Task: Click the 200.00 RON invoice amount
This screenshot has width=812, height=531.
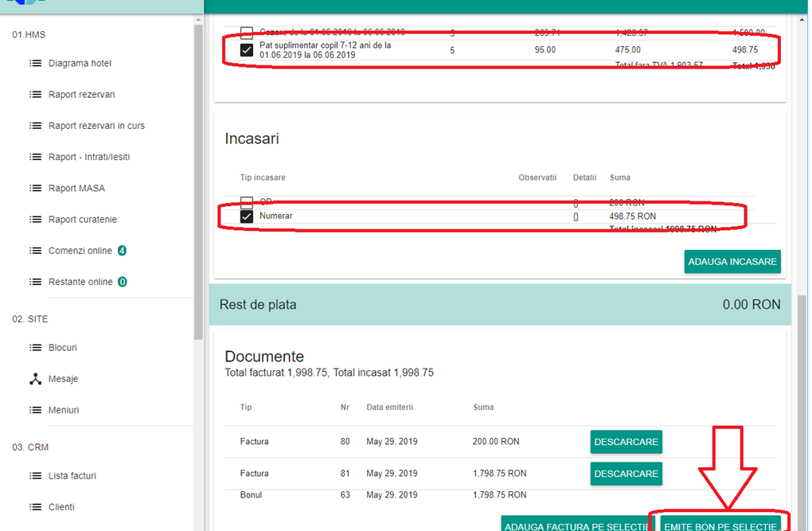Action: pyautogui.click(x=496, y=441)
